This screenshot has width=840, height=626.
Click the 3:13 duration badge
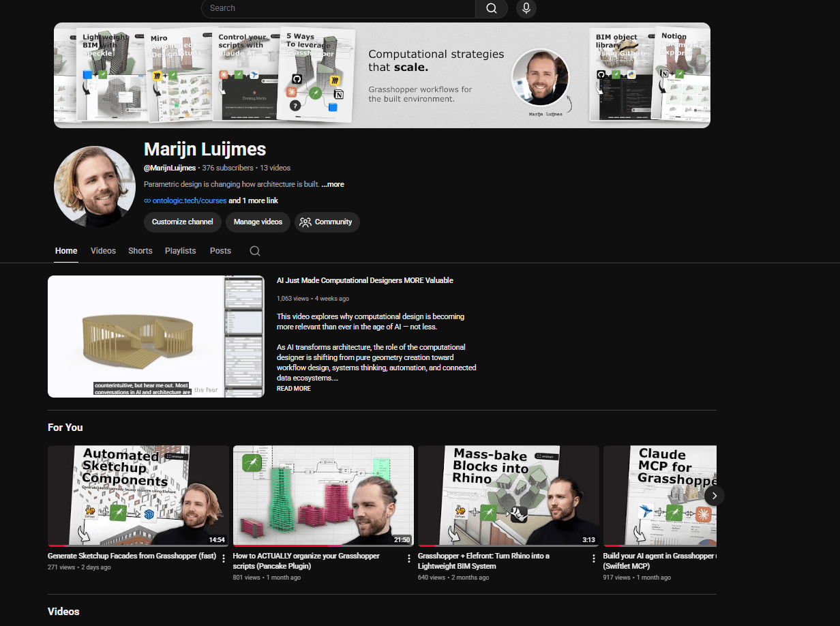point(588,540)
